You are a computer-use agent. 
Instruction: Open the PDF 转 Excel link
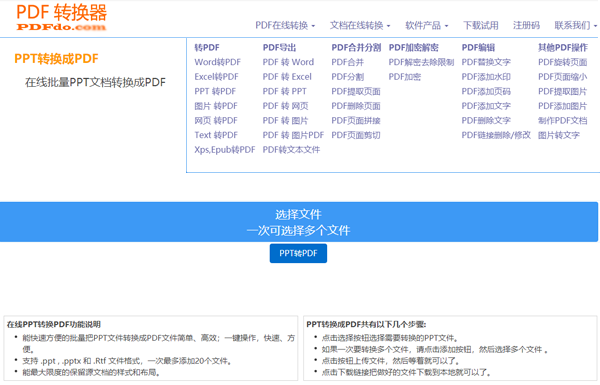point(287,77)
